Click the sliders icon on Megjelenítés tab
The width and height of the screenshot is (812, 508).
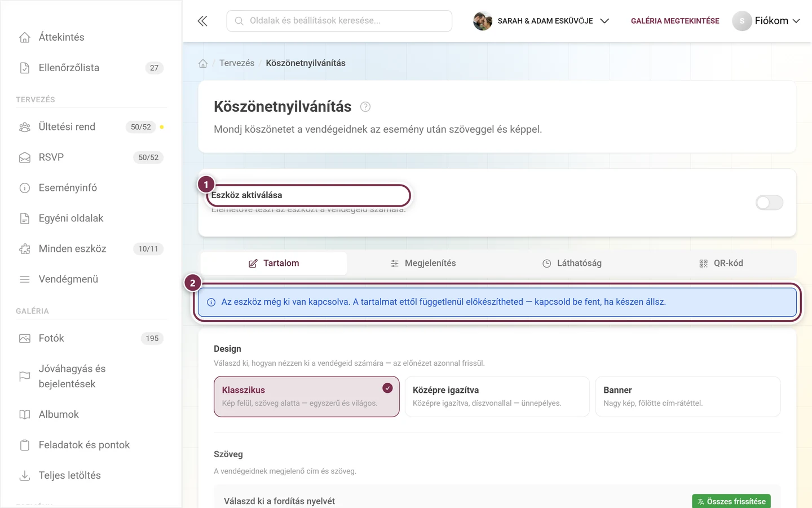395,264
